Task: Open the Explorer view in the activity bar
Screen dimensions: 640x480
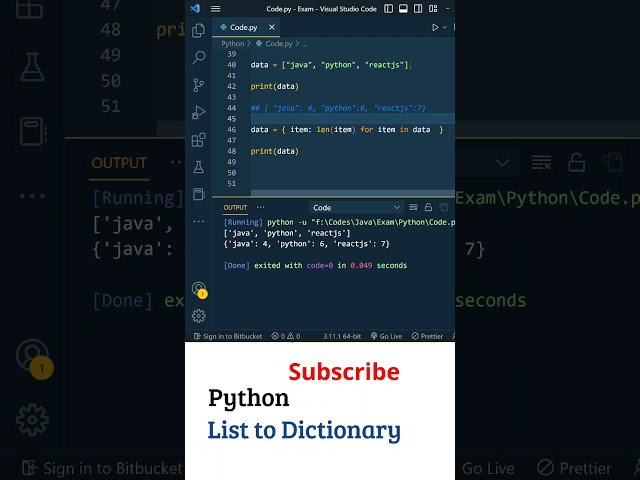Action: click(198, 30)
